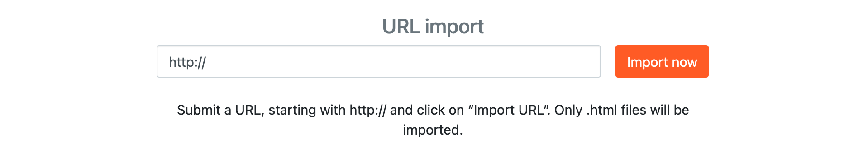868x167 pixels.
Task: Select the orange Import now control
Action: pos(662,61)
